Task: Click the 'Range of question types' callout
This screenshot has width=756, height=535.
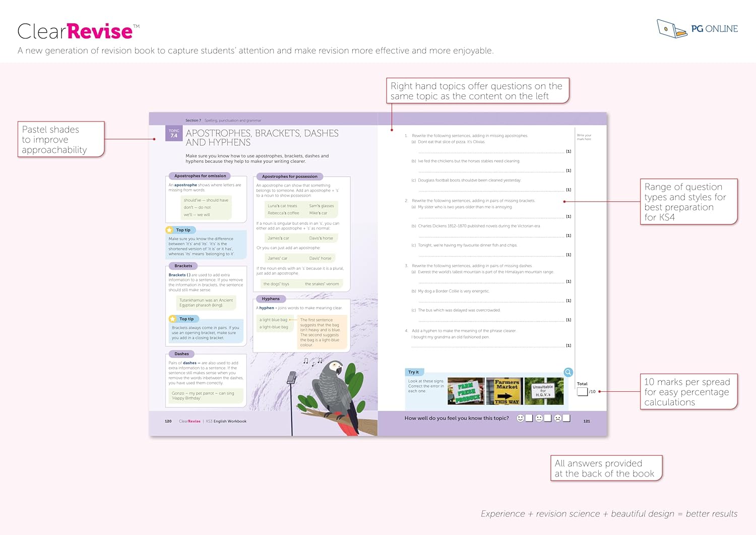Action: (x=688, y=202)
